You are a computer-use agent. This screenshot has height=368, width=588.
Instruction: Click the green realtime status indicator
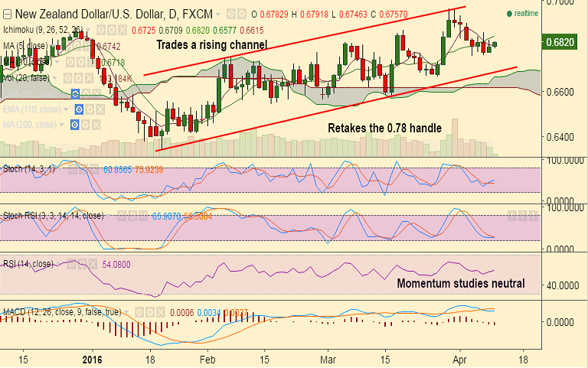522,14
